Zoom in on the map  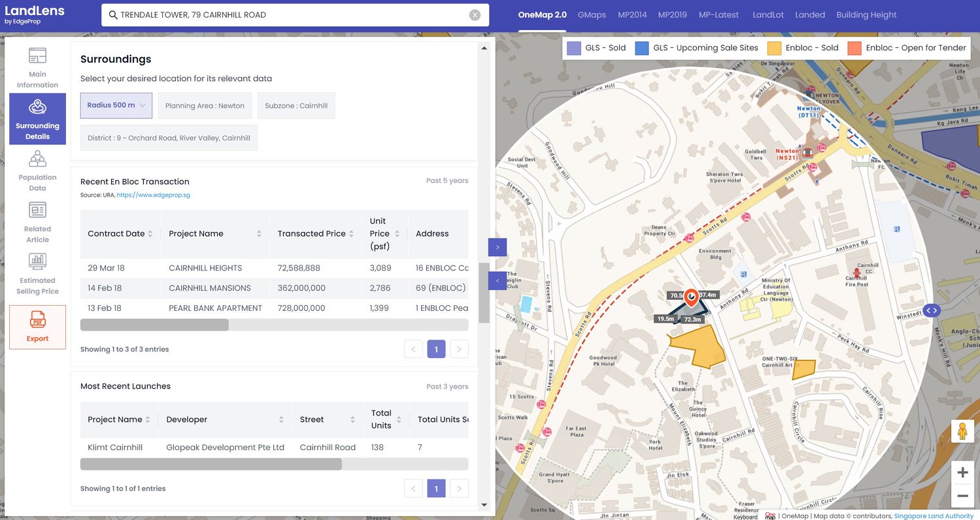(962, 472)
